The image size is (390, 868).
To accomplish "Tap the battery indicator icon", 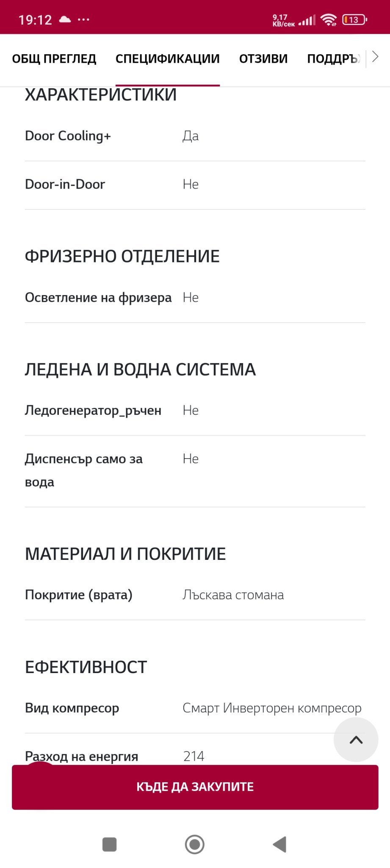I will [x=354, y=19].
